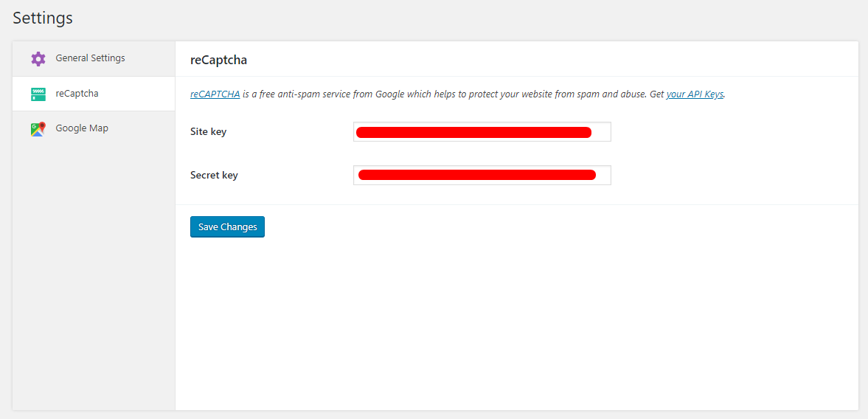Image resolution: width=868 pixels, height=419 pixels.
Task: Click the reCaptcha section heading
Action: [218, 60]
